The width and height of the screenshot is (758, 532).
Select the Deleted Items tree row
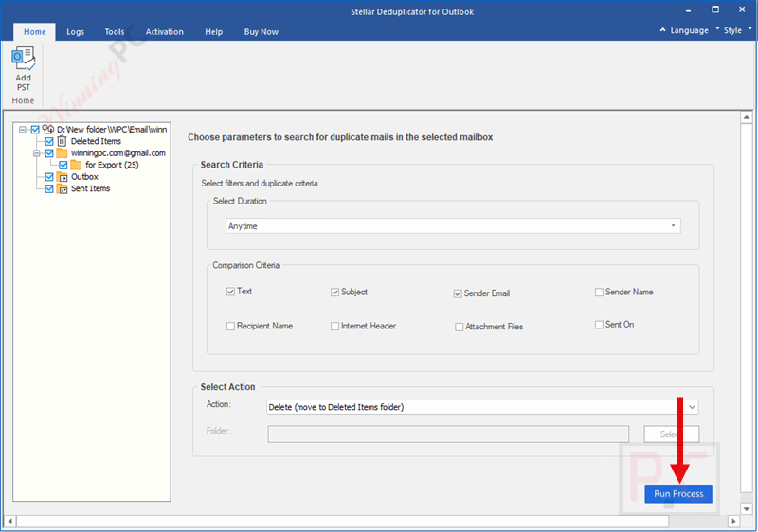tap(96, 141)
